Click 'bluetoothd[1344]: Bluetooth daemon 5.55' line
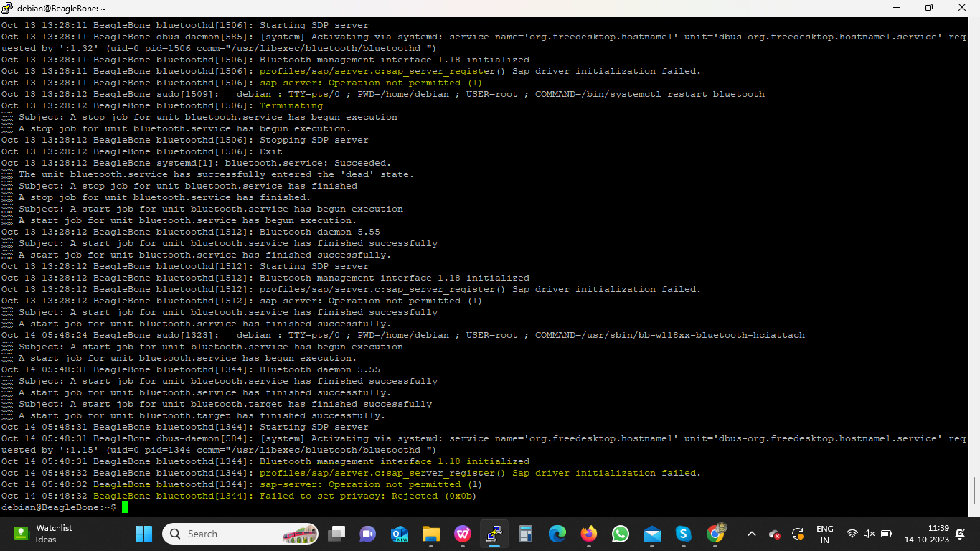 [191, 369]
